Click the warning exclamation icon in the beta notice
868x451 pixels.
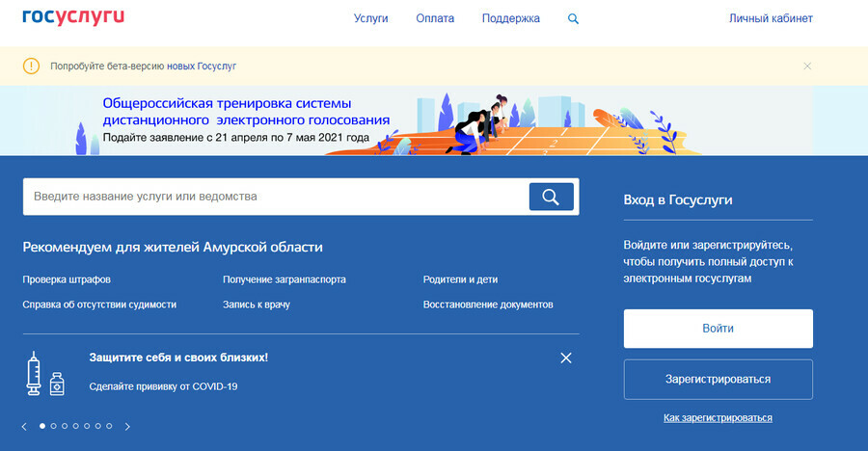(31, 66)
